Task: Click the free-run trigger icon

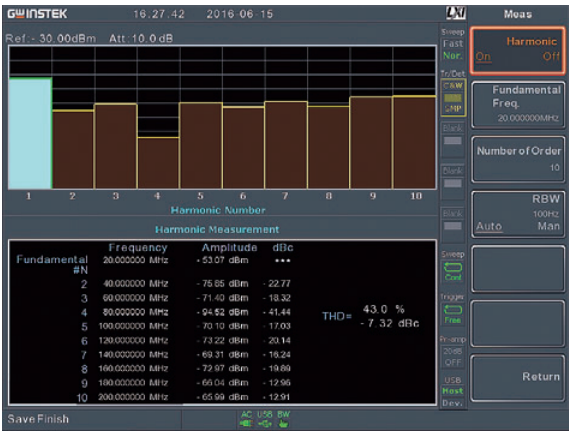Action: click(453, 310)
